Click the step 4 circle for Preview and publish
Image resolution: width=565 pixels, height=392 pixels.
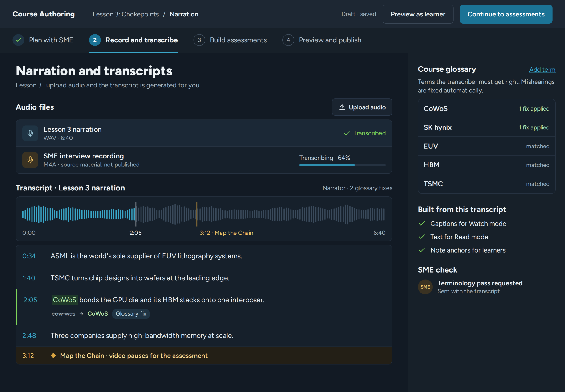[288, 40]
